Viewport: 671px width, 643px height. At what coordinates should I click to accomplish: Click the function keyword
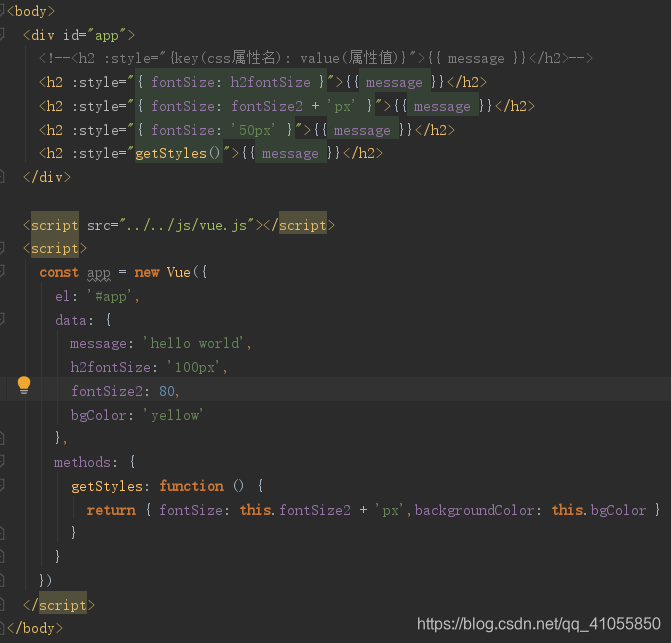(191, 486)
